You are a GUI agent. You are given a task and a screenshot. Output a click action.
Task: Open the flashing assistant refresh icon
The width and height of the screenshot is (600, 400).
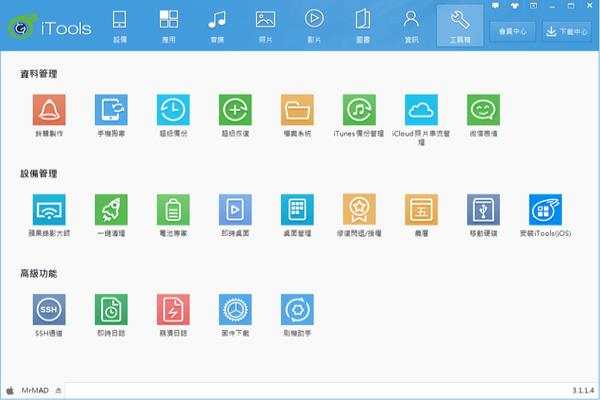(x=297, y=310)
